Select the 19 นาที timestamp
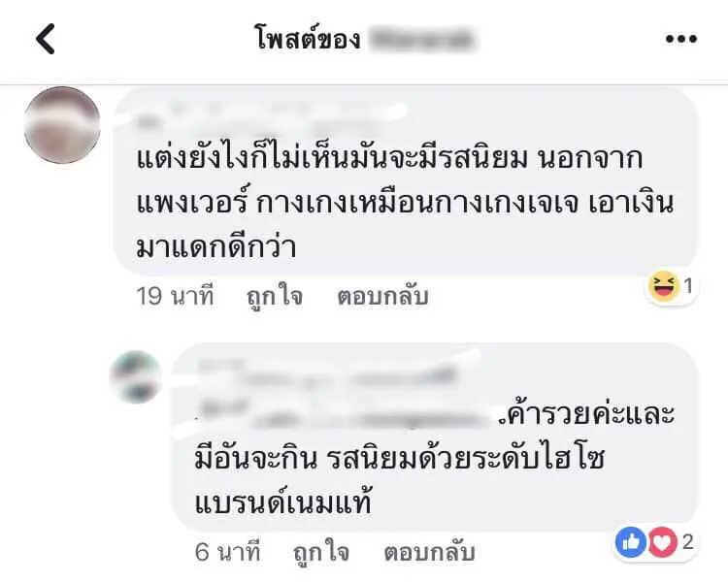 pos(175,296)
